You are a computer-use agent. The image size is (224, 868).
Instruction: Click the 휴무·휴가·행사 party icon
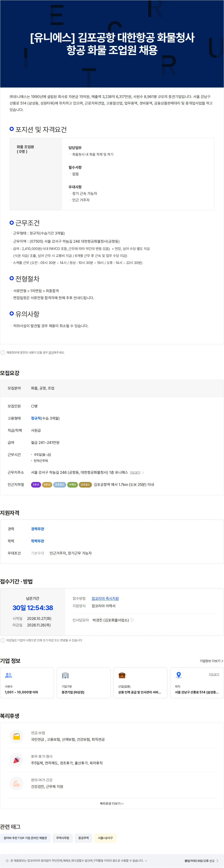[x=17, y=760]
